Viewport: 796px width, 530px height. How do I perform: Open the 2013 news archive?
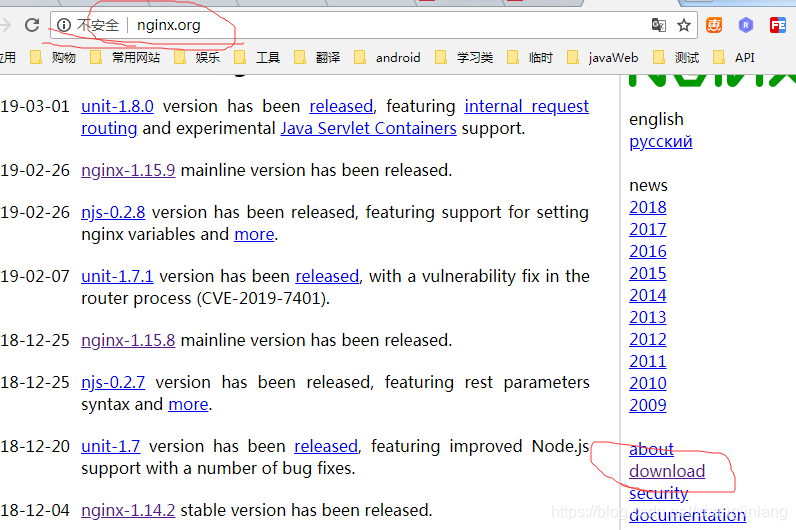click(x=648, y=317)
